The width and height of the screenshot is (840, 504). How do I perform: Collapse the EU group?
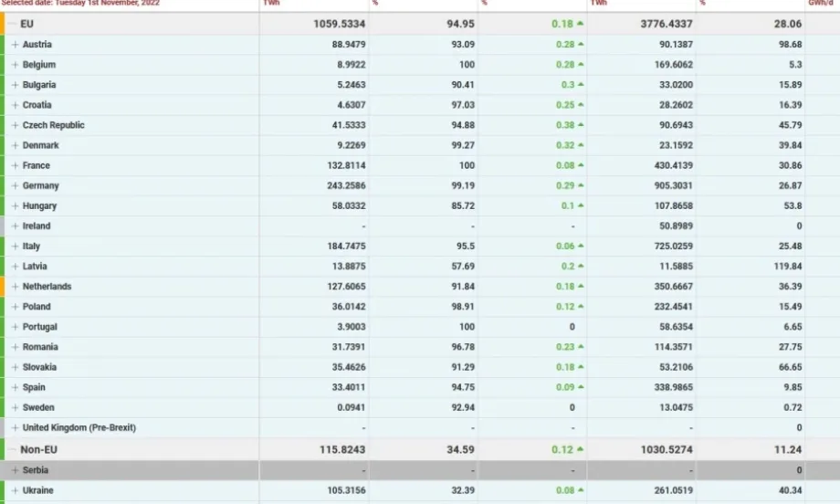click(x=12, y=24)
